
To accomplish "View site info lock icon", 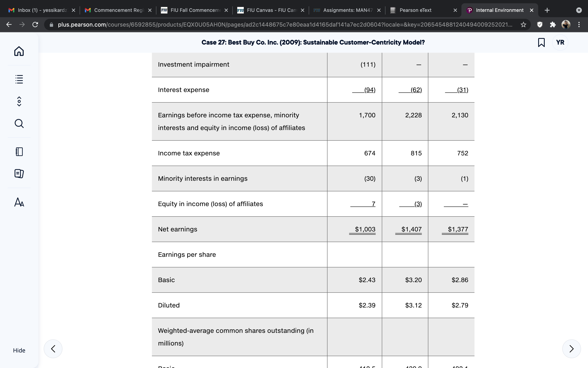I will (x=51, y=25).
